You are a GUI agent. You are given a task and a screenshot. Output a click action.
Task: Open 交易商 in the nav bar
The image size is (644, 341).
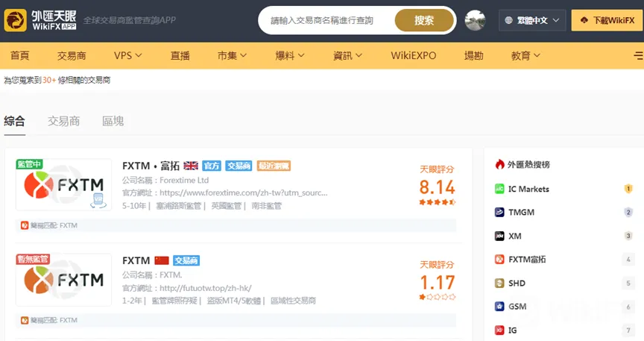(x=72, y=55)
